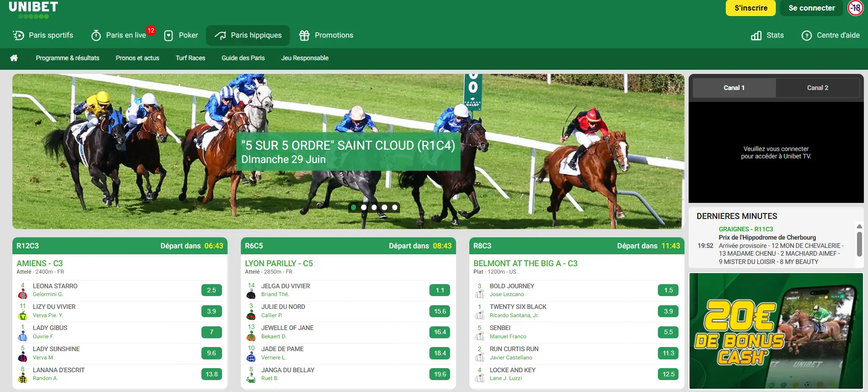
Task: Open Centre d'aide via the question mark icon
Action: (807, 36)
